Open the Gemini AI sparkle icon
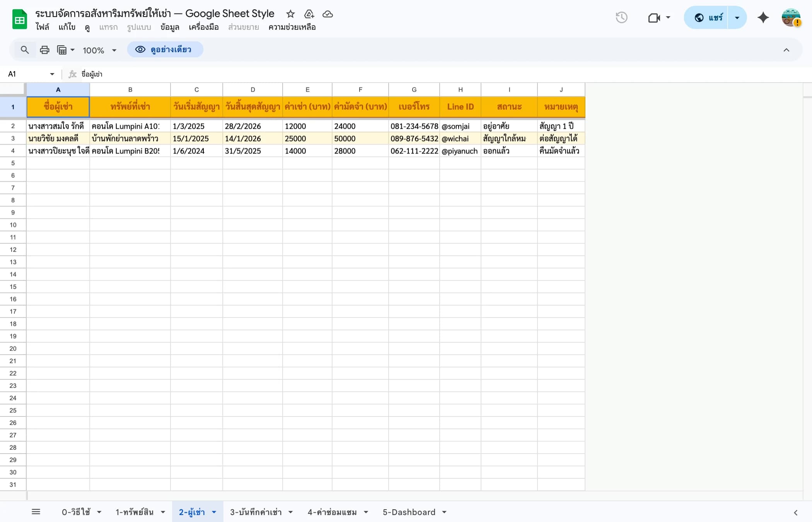 763,17
